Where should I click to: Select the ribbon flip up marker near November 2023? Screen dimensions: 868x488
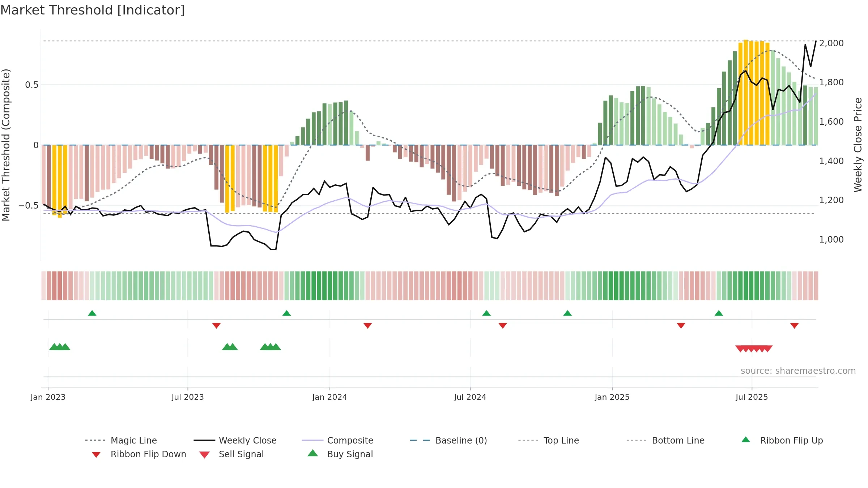(287, 313)
